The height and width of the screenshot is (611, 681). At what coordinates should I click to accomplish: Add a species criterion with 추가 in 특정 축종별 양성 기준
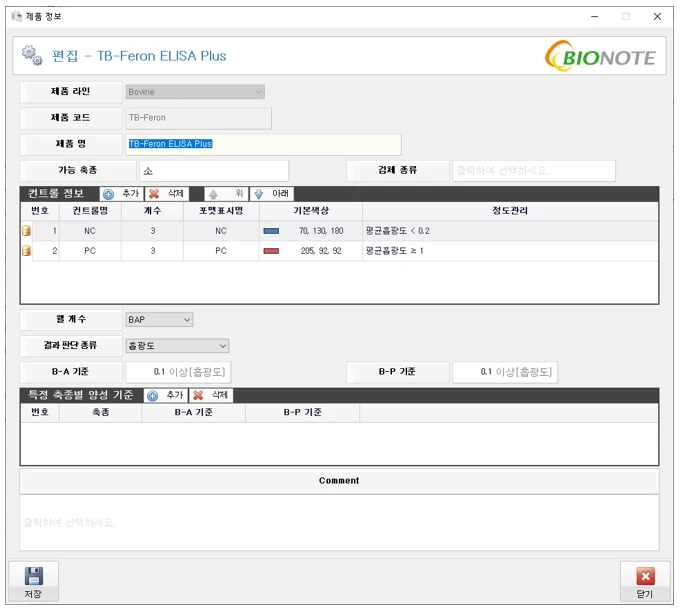pos(165,395)
